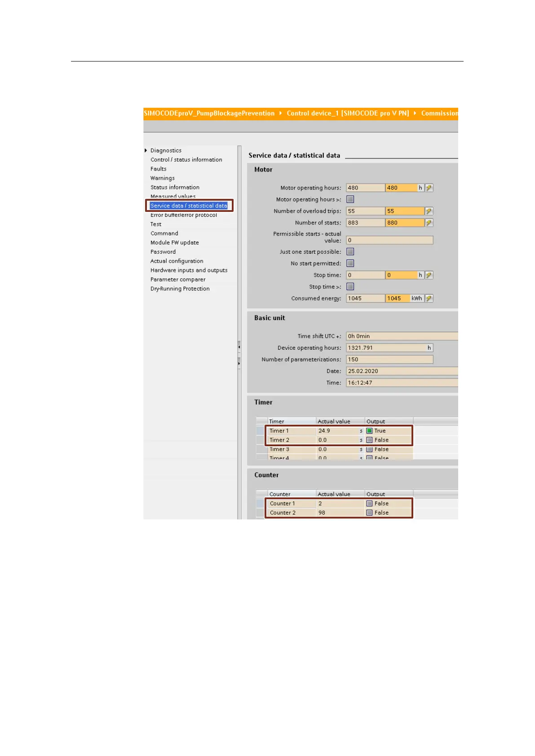Click the editable Number of starts field 880

[405, 223]
